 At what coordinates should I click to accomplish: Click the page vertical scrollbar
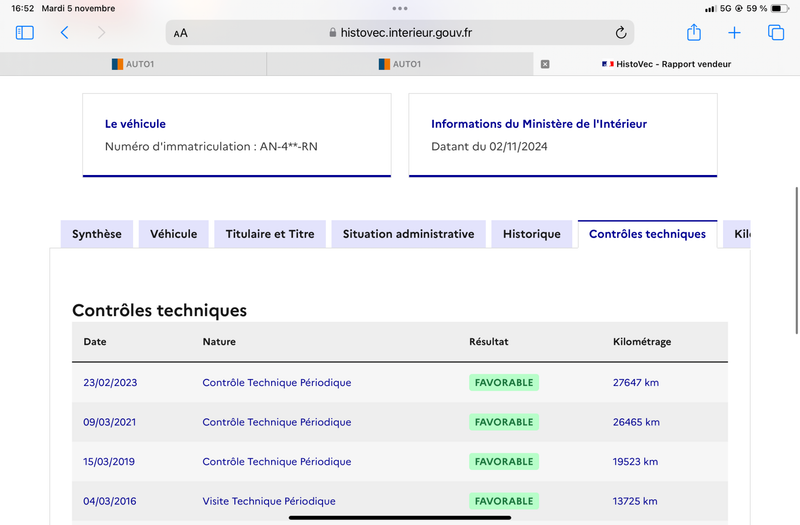click(x=796, y=260)
